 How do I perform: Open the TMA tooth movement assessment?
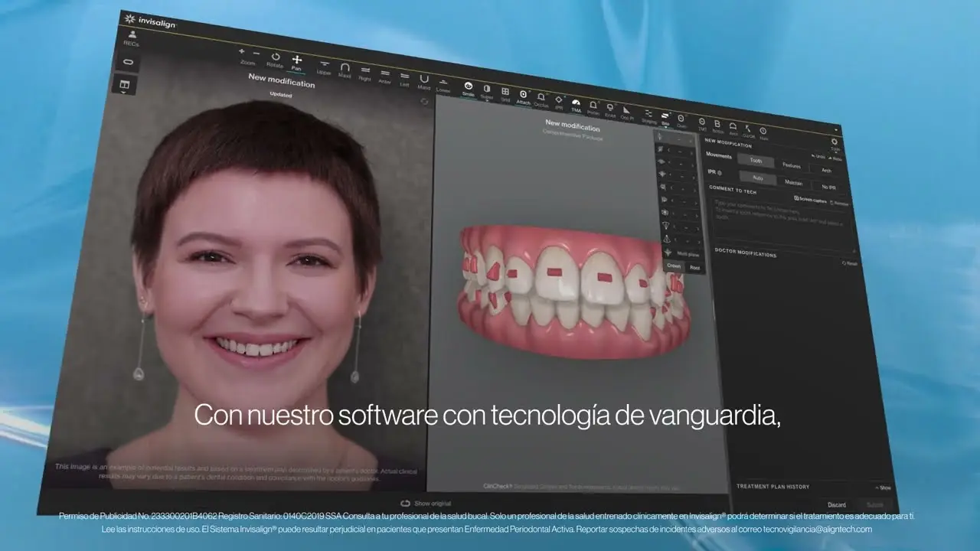pos(576,106)
